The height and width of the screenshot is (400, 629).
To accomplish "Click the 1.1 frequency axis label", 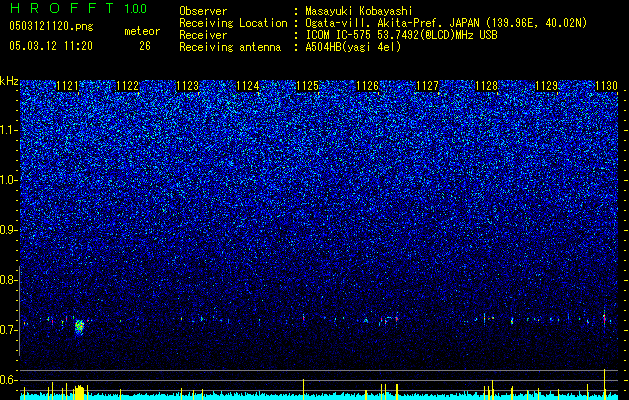I will click(8, 130).
